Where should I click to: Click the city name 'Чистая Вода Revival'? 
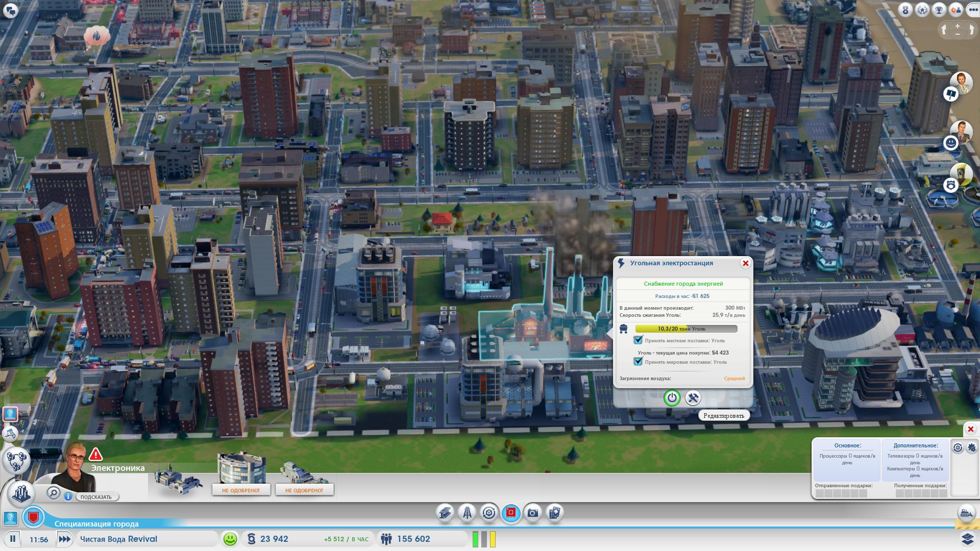pyautogui.click(x=118, y=539)
